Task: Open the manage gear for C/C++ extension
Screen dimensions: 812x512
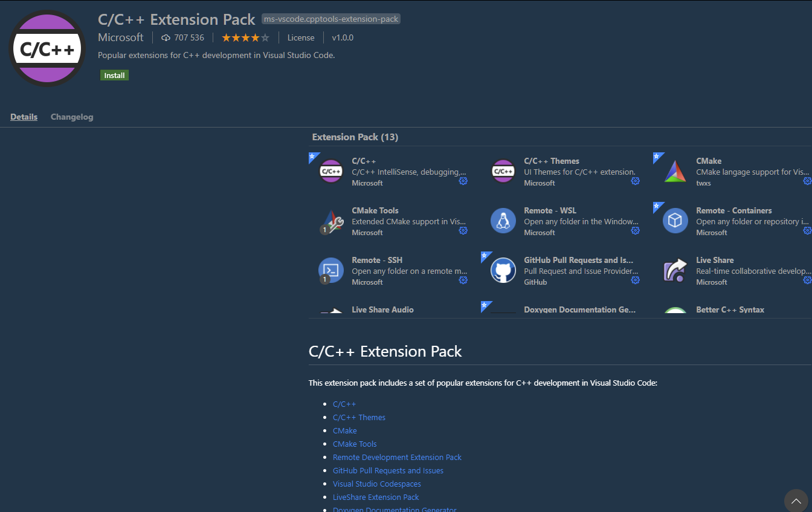Action: point(463,181)
